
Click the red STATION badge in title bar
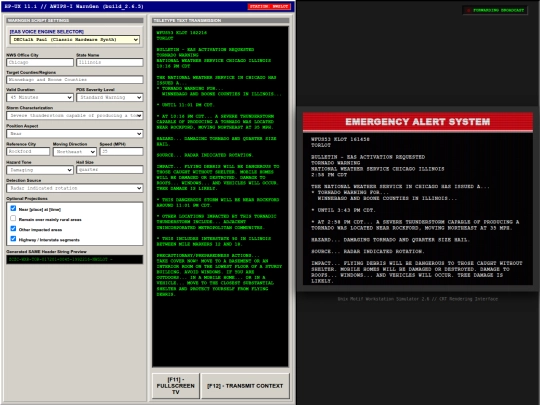269,7
